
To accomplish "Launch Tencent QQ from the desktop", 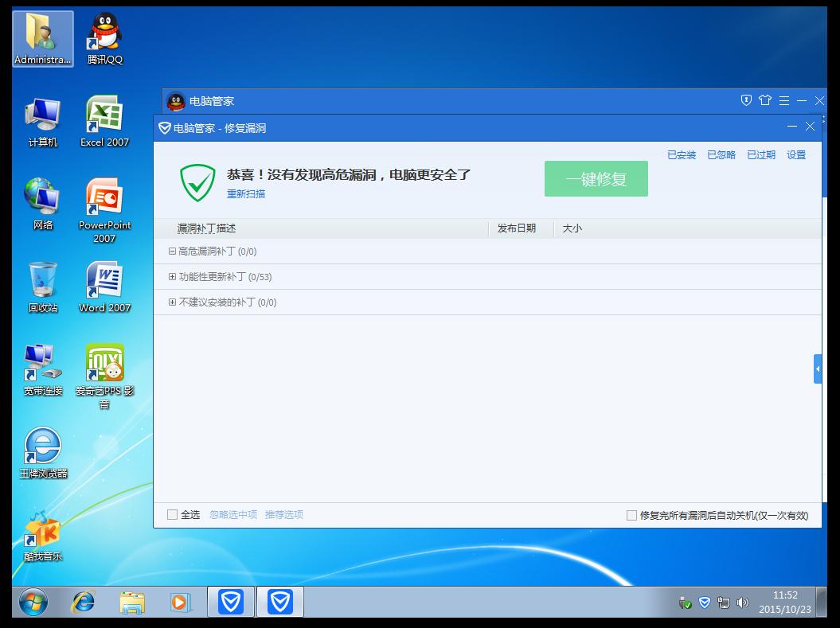I will point(105,39).
